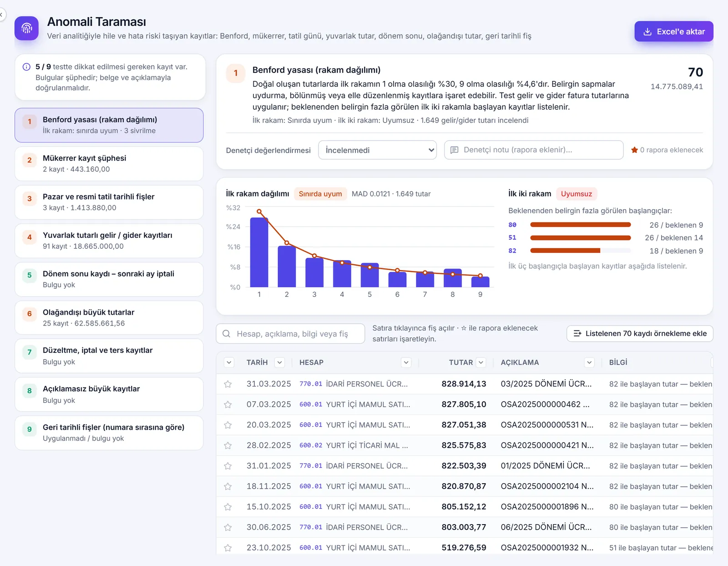The image size is (728, 566).
Task: Expand the TARİH column filter chevron
Action: 280,362
